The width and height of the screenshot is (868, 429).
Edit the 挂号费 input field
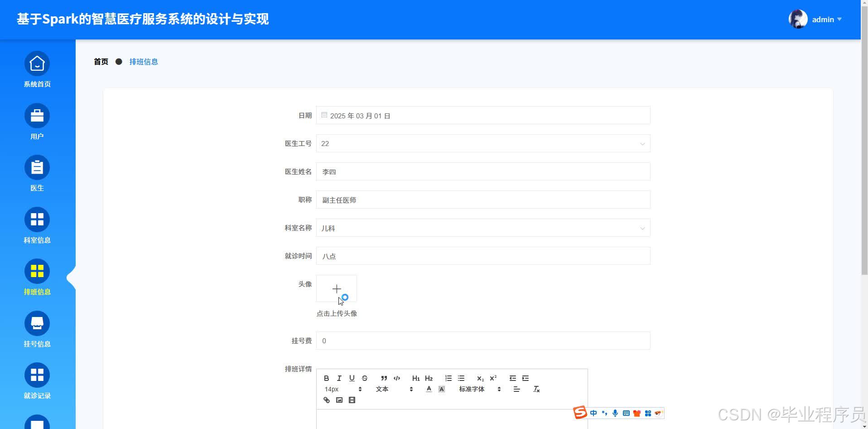point(482,341)
